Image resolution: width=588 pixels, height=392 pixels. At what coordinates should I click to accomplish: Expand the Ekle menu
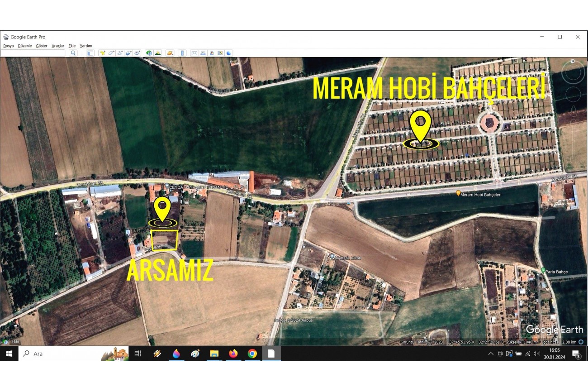click(72, 46)
